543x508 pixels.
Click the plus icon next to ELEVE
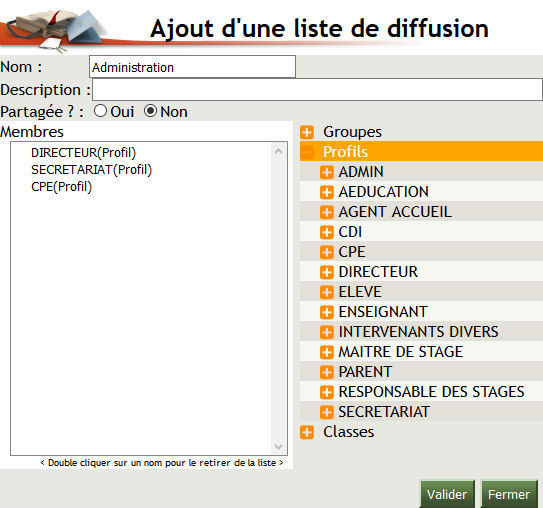[x=327, y=292]
